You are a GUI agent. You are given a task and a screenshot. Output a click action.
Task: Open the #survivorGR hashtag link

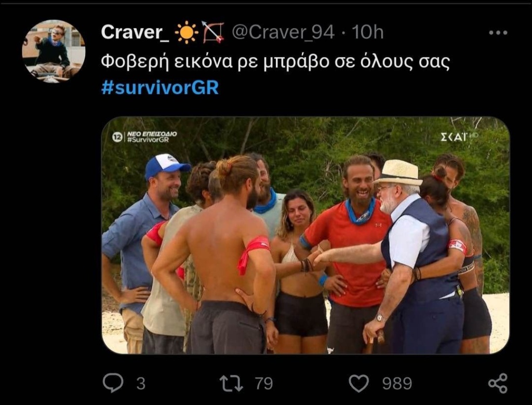pos(160,88)
